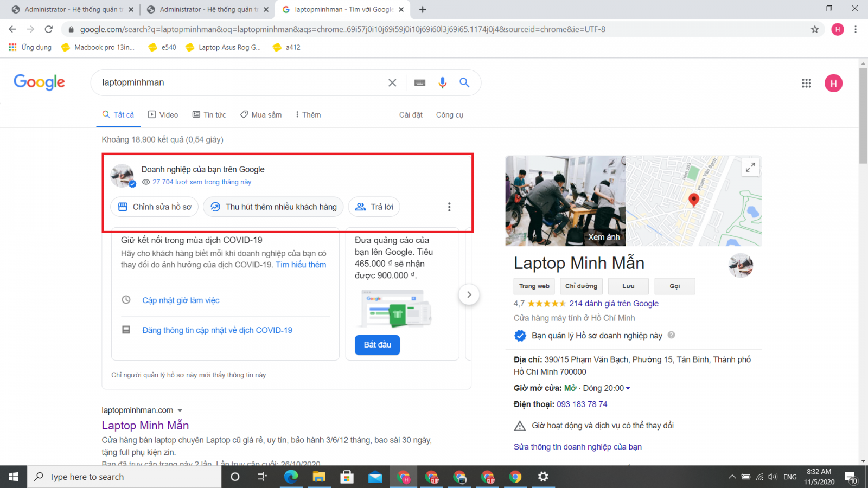Click Chỉnh sửa hồ sơ button
The image size is (868, 488).
(x=155, y=207)
